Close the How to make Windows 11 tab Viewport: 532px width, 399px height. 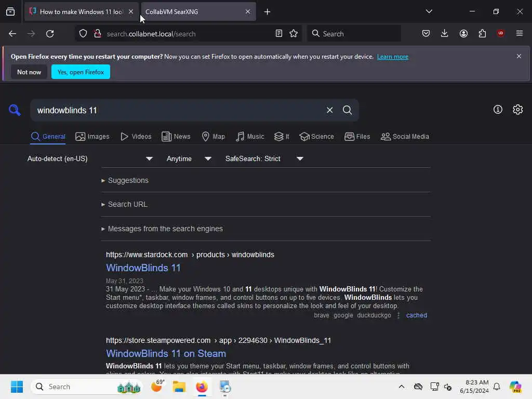coord(131,11)
